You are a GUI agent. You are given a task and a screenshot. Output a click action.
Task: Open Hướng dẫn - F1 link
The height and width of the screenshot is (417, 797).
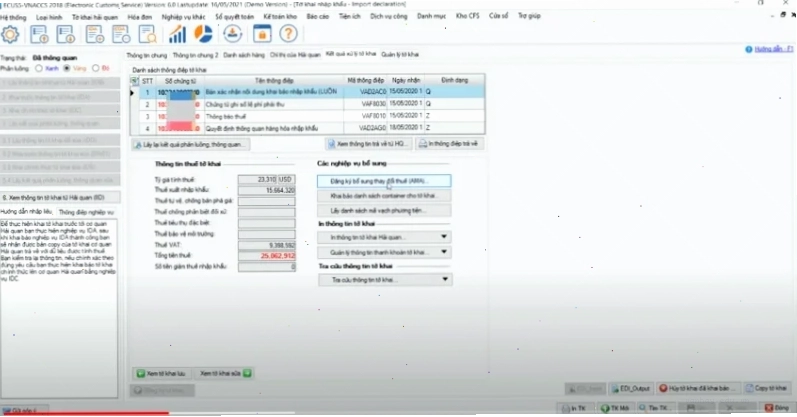pyautogui.click(x=774, y=49)
